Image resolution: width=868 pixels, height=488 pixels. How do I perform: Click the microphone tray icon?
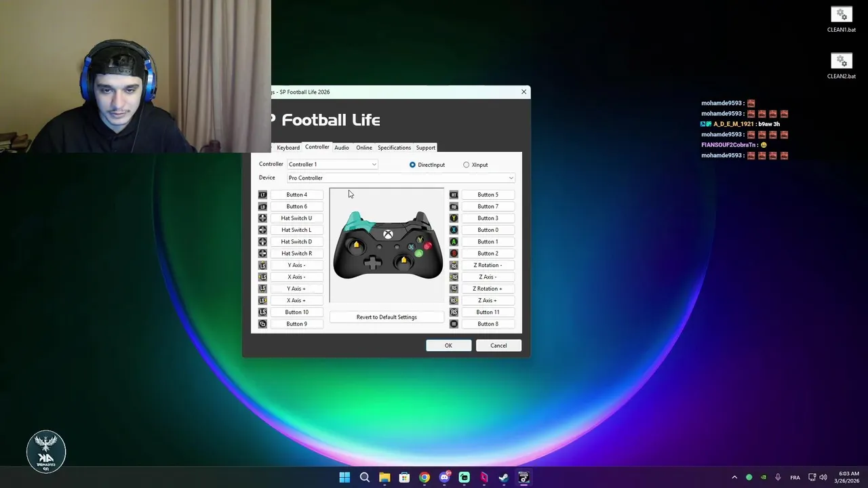(778, 477)
